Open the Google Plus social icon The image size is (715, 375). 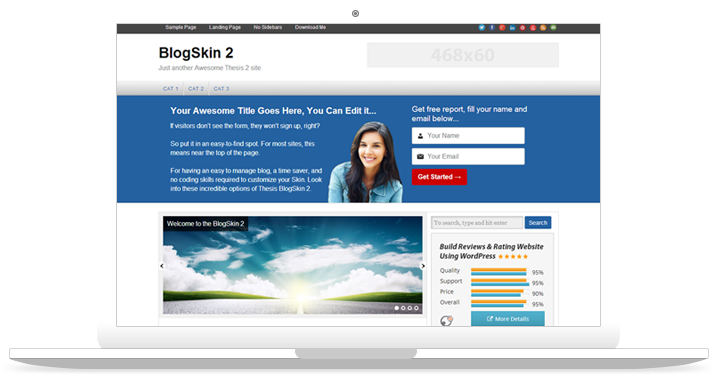click(x=502, y=28)
